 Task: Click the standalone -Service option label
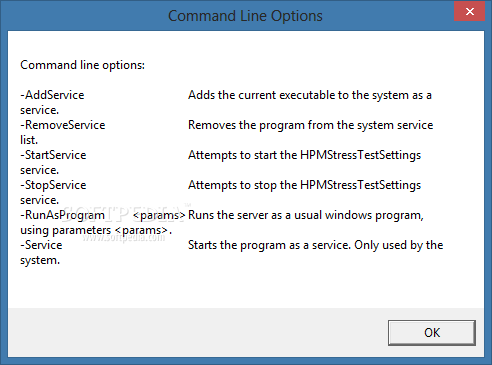tap(41, 245)
